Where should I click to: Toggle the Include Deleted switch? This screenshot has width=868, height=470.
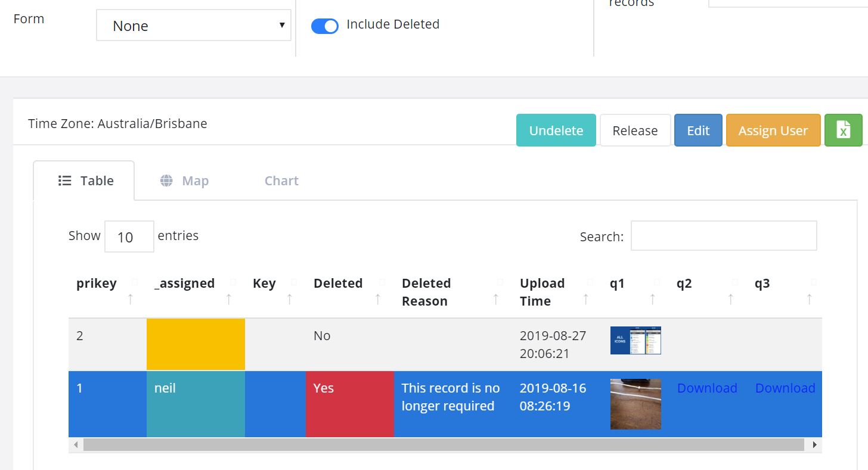(325, 26)
